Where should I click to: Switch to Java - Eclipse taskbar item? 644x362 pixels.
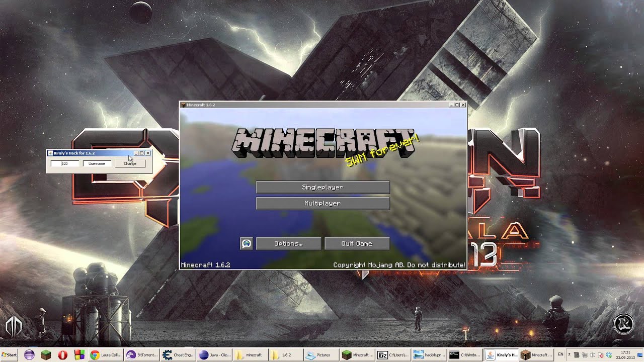(x=214, y=354)
